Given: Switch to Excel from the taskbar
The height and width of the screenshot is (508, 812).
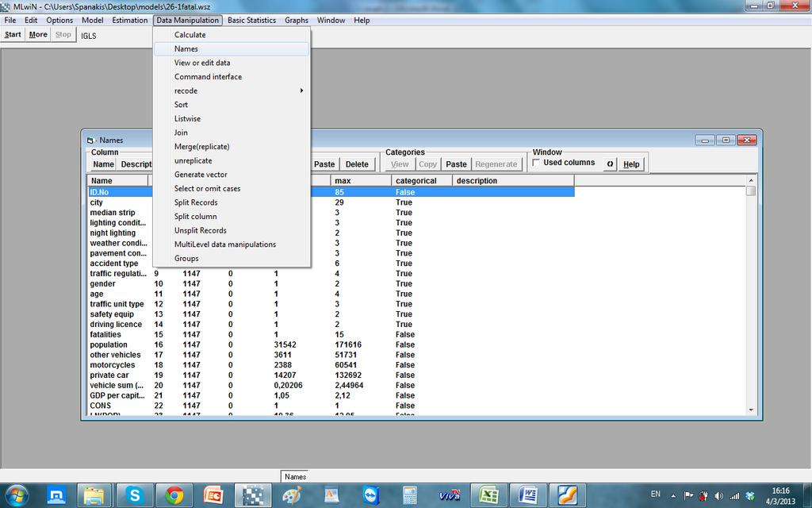Looking at the screenshot, I should pyautogui.click(x=488, y=495).
